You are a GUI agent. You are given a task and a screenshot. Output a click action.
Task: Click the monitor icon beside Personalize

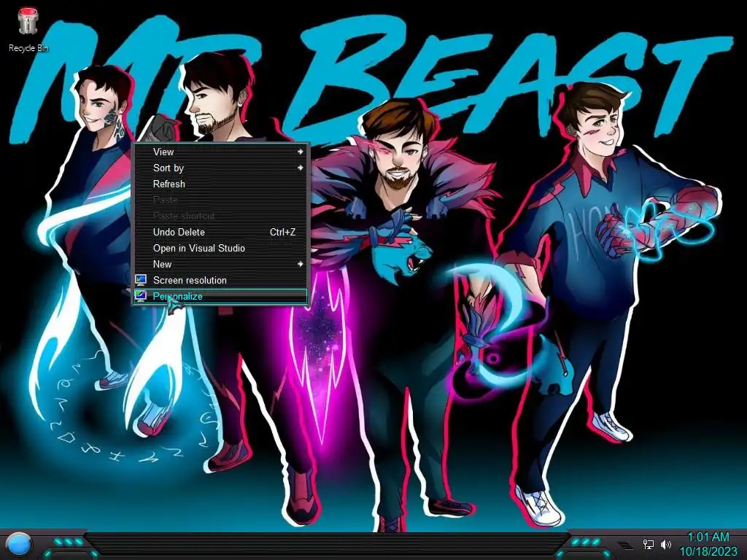click(141, 296)
